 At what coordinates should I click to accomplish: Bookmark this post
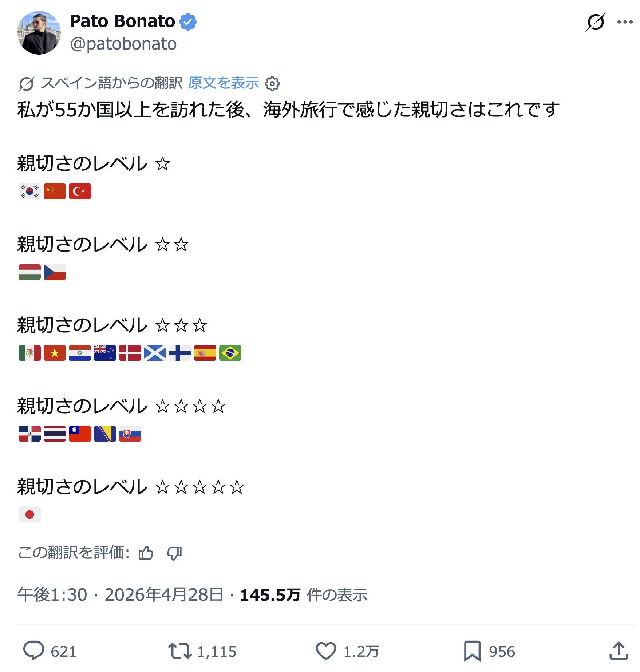(472, 651)
